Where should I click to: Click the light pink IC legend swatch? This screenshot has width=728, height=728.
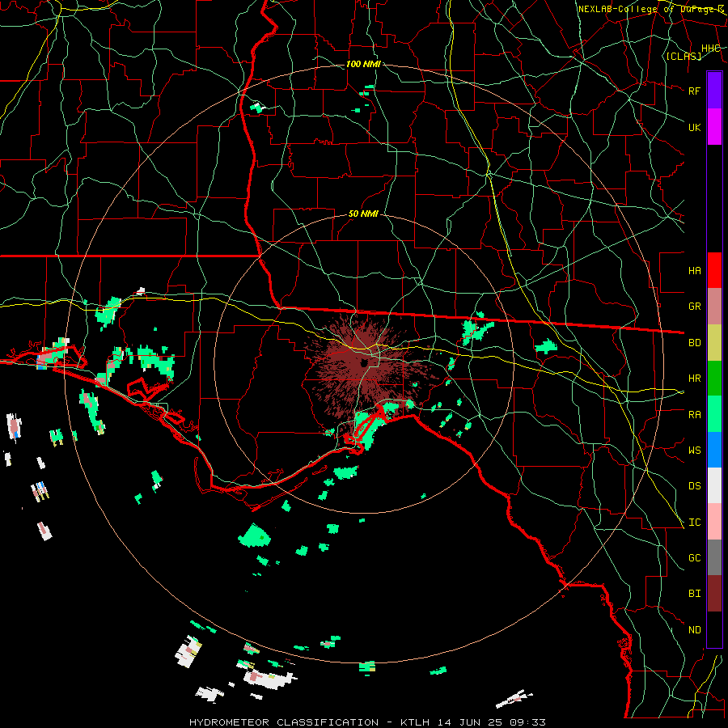tap(714, 522)
